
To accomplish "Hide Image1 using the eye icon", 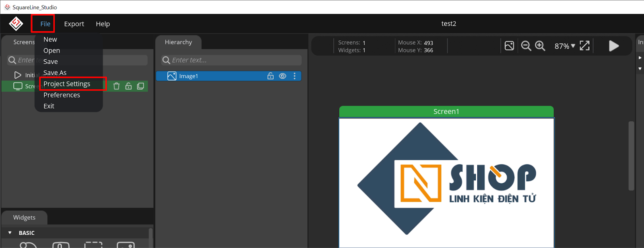I will [283, 76].
